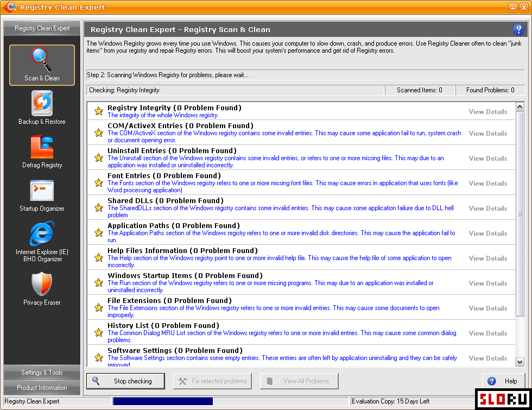Select the File Extensions heading
532x410 pixels.
click(x=169, y=301)
